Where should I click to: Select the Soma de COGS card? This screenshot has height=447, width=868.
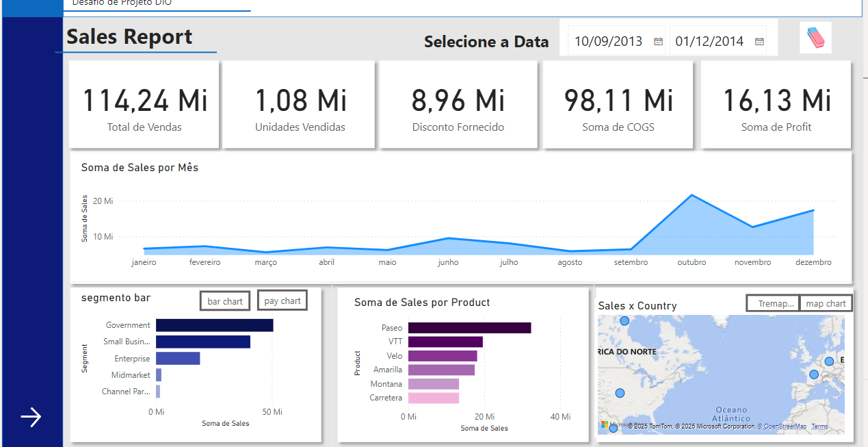(618, 104)
